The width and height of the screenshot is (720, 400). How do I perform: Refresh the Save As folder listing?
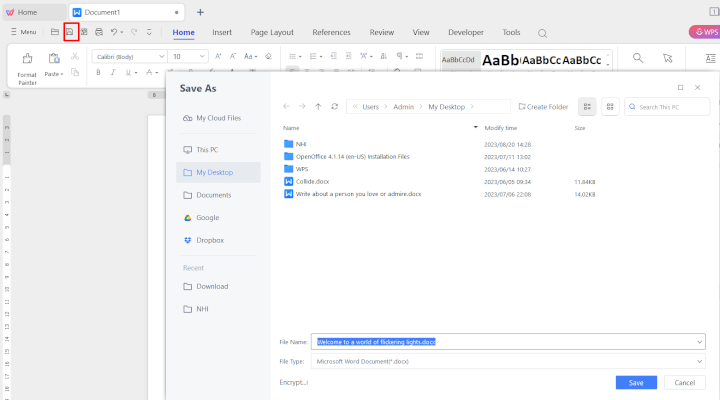pyautogui.click(x=334, y=106)
